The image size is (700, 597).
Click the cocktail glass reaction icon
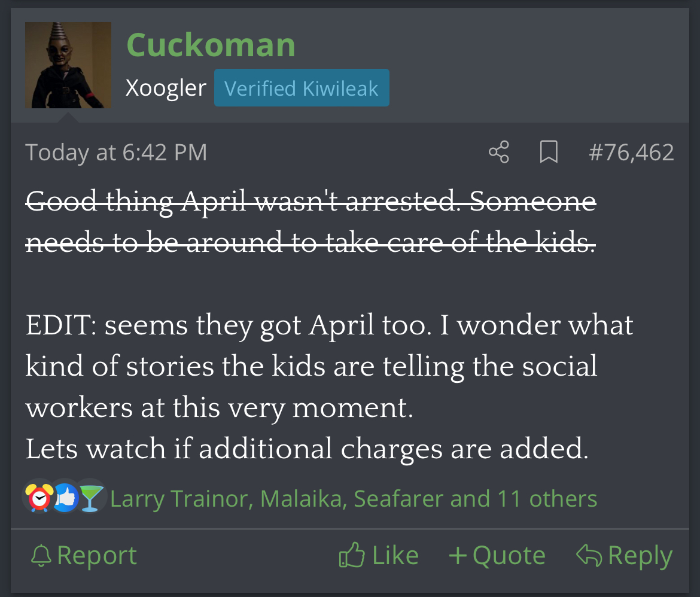pyautogui.click(x=90, y=498)
